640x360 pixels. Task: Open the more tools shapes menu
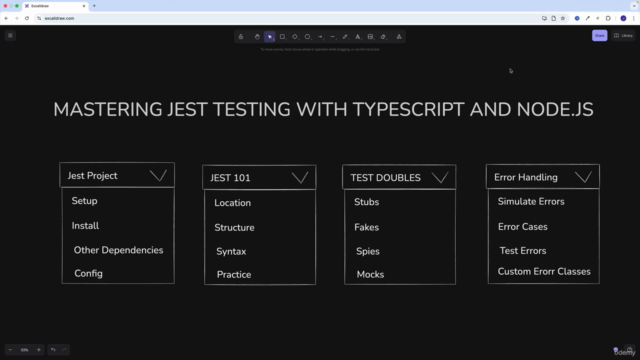(x=399, y=37)
